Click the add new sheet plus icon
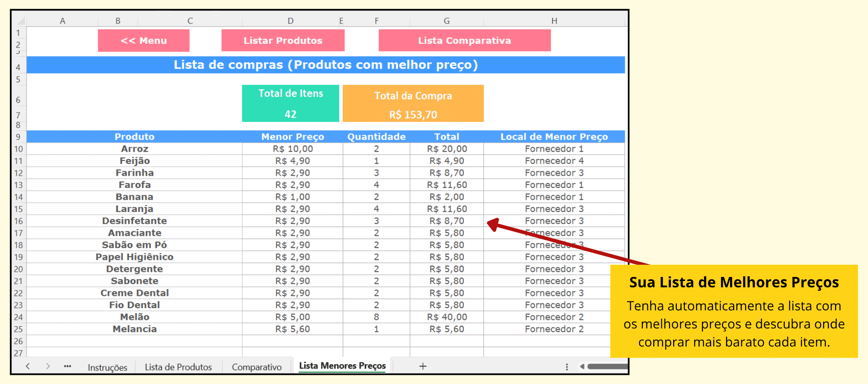 point(423,366)
